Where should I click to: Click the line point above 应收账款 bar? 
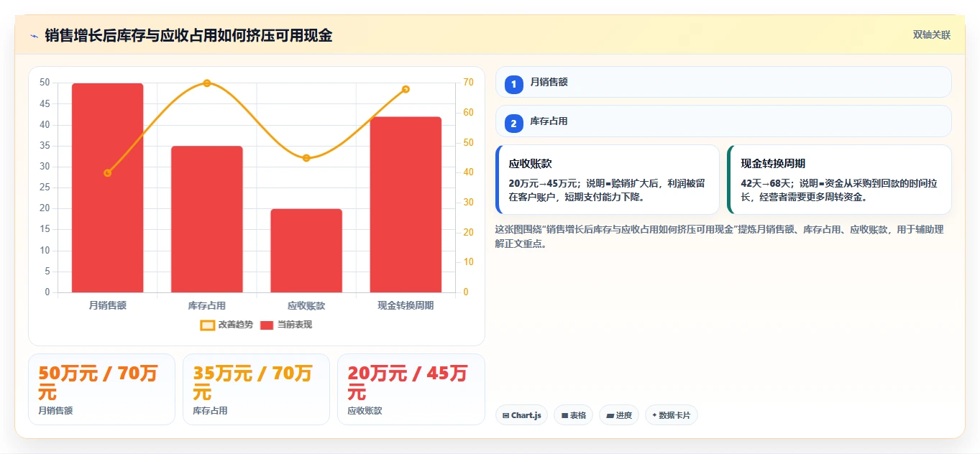tap(306, 158)
